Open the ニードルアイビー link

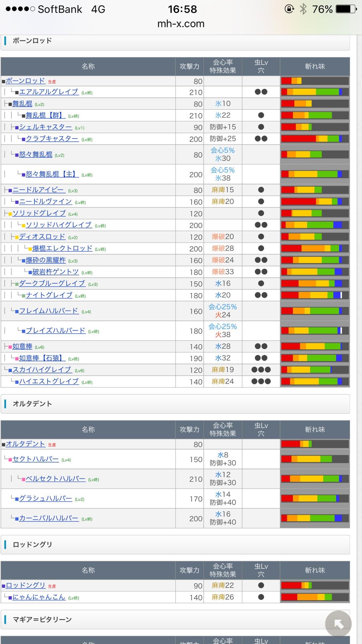coord(39,190)
